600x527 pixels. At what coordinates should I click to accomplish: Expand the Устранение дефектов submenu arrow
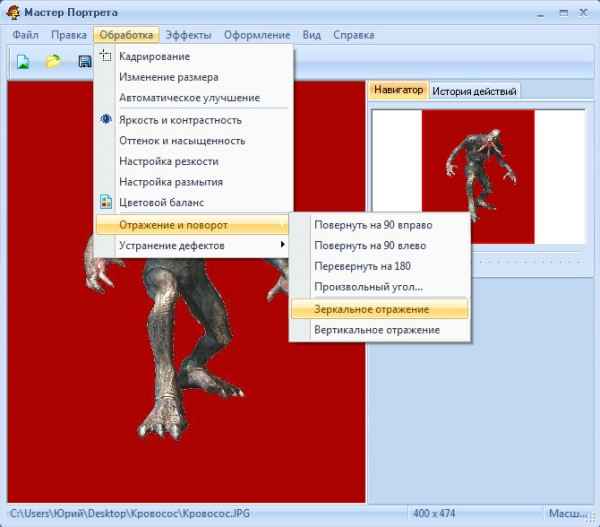pos(282,245)
